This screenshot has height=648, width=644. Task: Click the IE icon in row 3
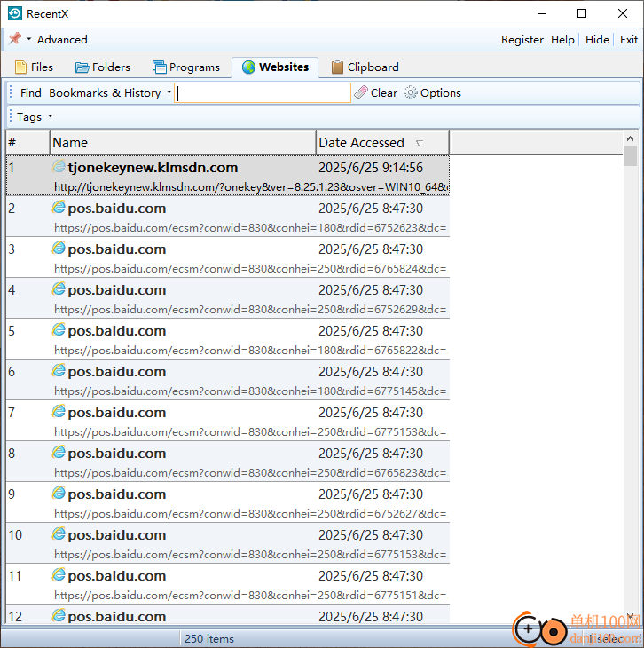coord(59,248)
